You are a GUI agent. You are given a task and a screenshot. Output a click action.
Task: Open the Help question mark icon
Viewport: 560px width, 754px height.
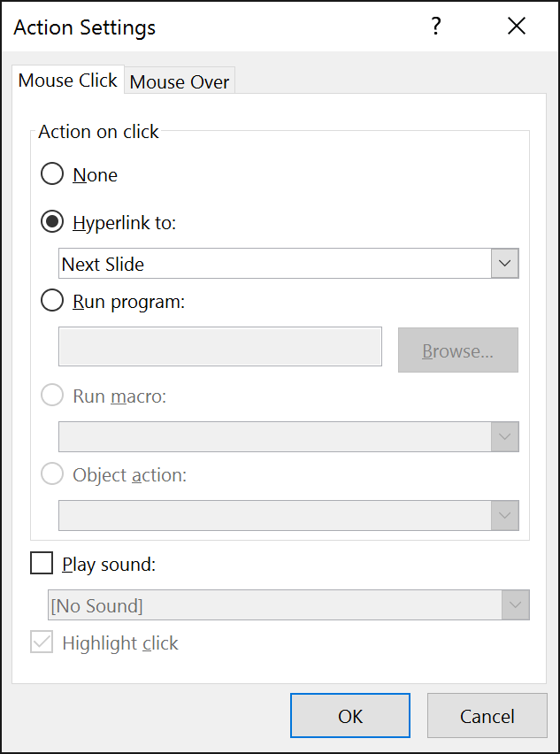tap(435, 27)
